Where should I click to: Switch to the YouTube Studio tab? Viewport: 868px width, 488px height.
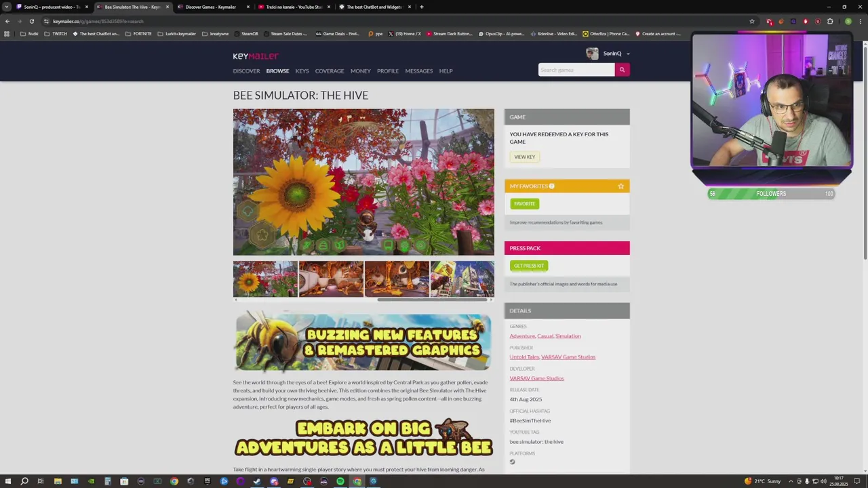(293, 7)
